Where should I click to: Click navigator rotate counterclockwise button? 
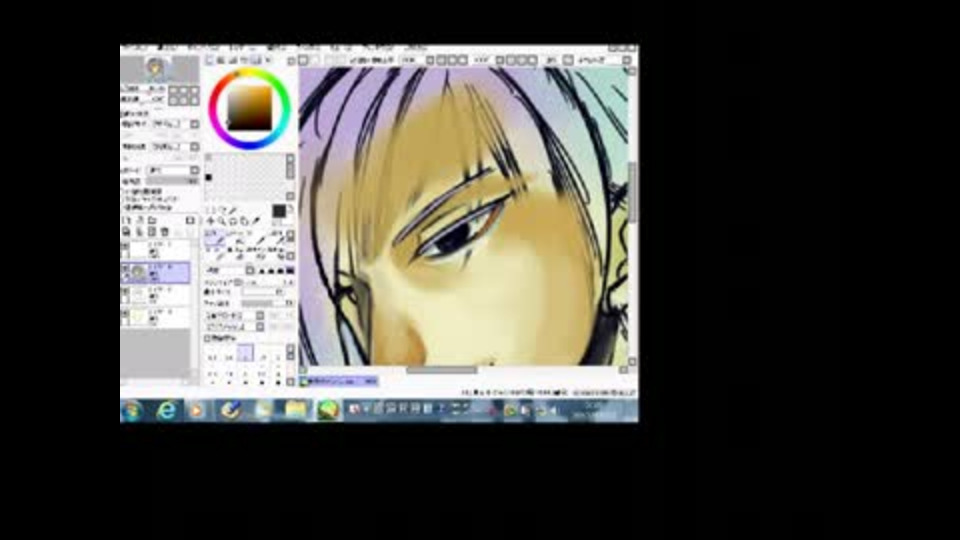(174, 100)
